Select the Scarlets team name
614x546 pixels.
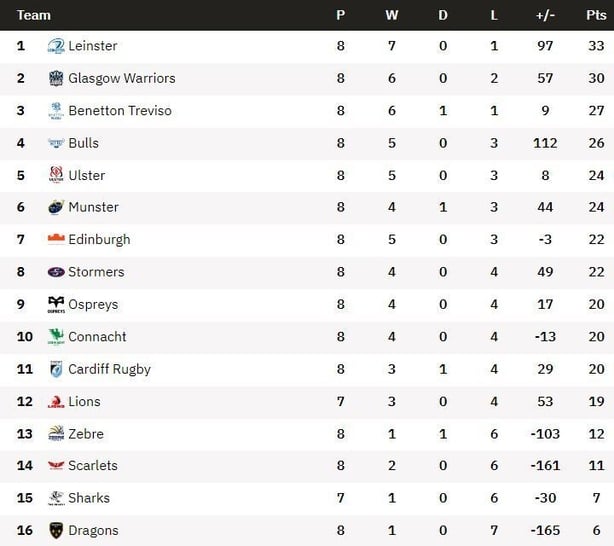tap(93, 466)
